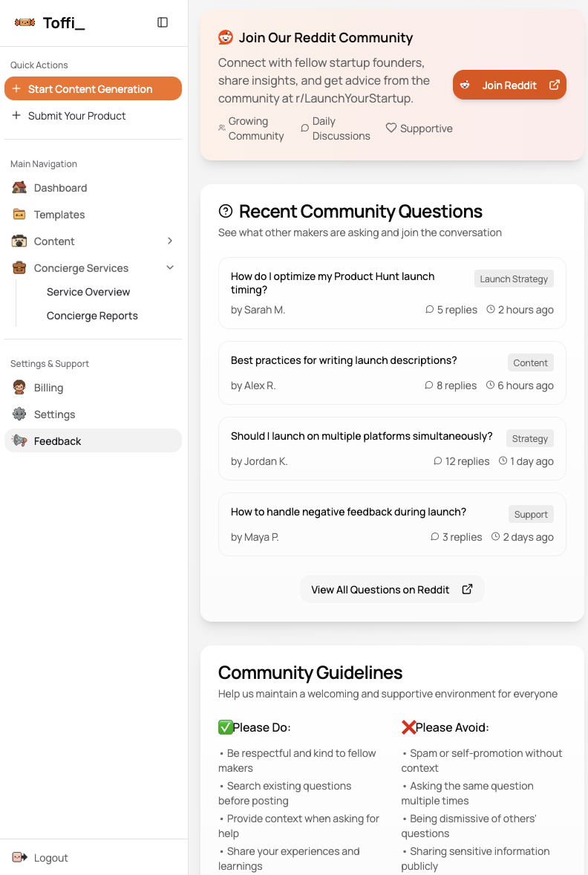Viewport: 588px width, 875px height.
Task: Click the "8 replies" count text
Action: coord(457,386)
